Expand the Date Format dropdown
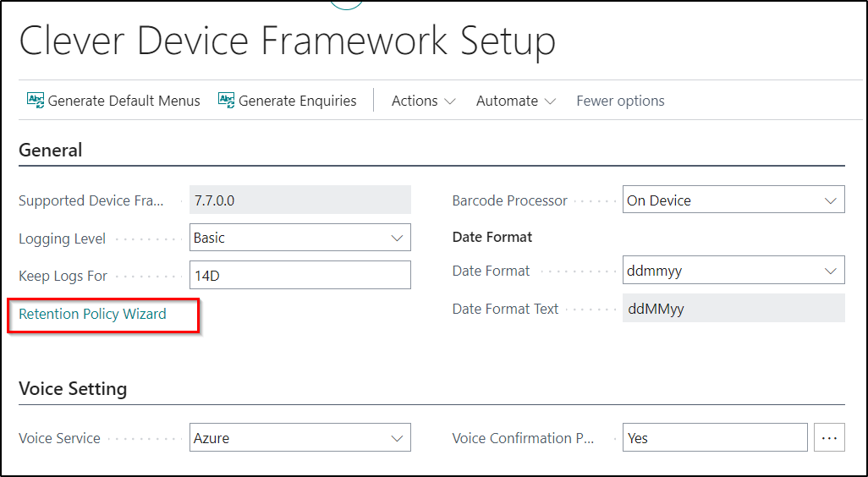Screen dimensions: 868x477 coord(733,270)
